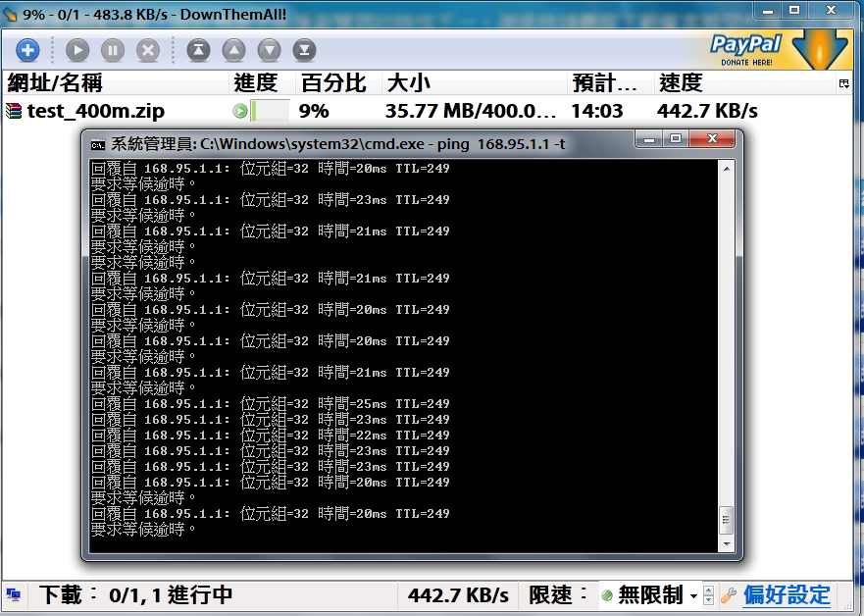This screenshot has height=616, width=864.
Task: Click the cmd vertical scrollbar thumb
Action: [727, 520]
